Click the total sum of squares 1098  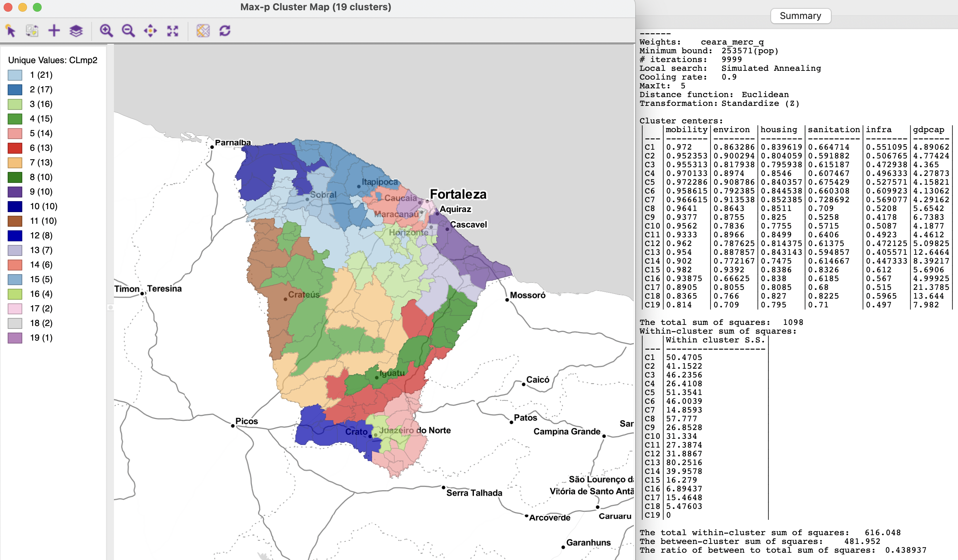[793, 322]
